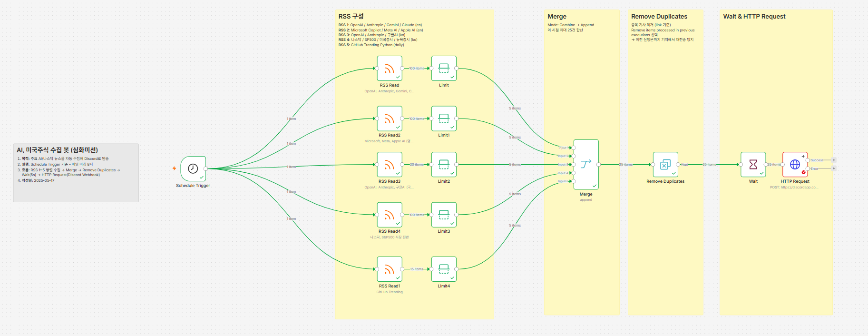This screenshot has width=868, height=336.
Task: Select the Limit1 node icon
Action: point(444,119)
